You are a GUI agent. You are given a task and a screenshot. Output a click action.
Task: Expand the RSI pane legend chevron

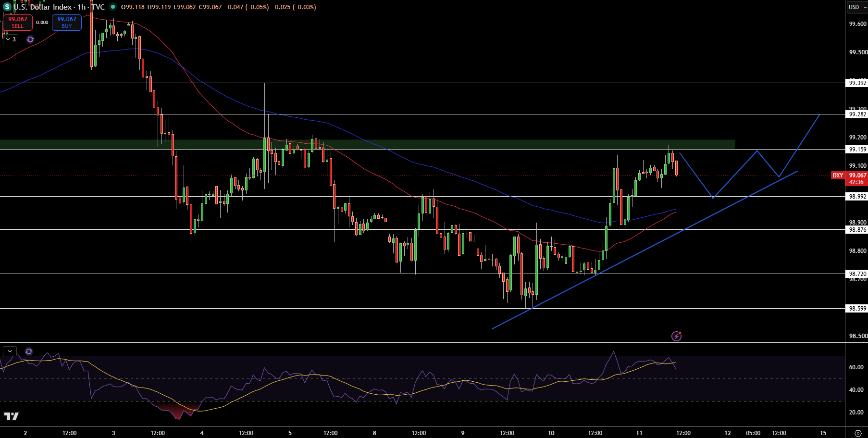[x=9, y=351]
